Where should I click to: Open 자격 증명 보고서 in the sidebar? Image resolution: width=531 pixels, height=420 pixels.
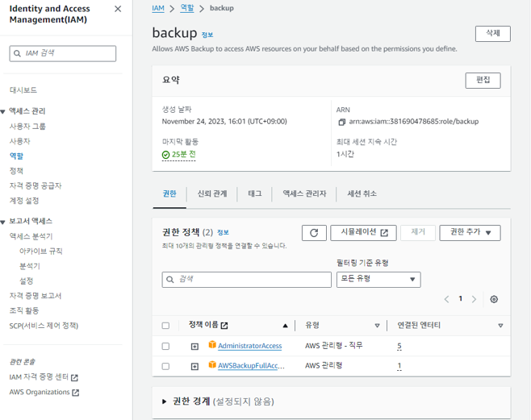36,296
